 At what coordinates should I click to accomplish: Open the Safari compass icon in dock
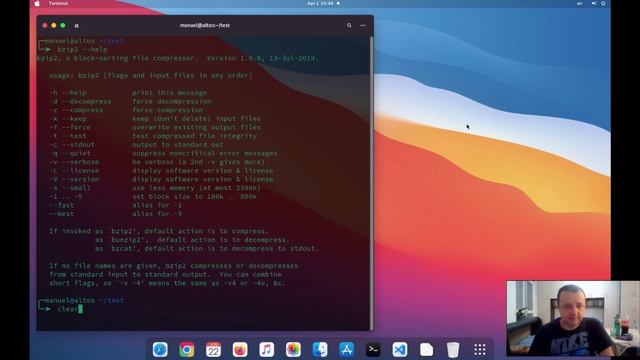(160, 350)
